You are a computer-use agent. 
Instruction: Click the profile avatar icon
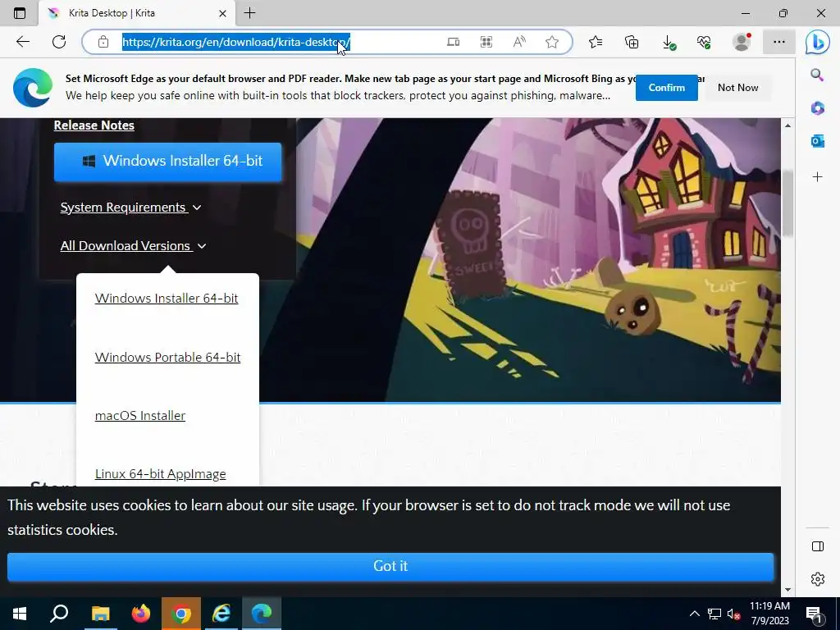(x=742, y=42)
